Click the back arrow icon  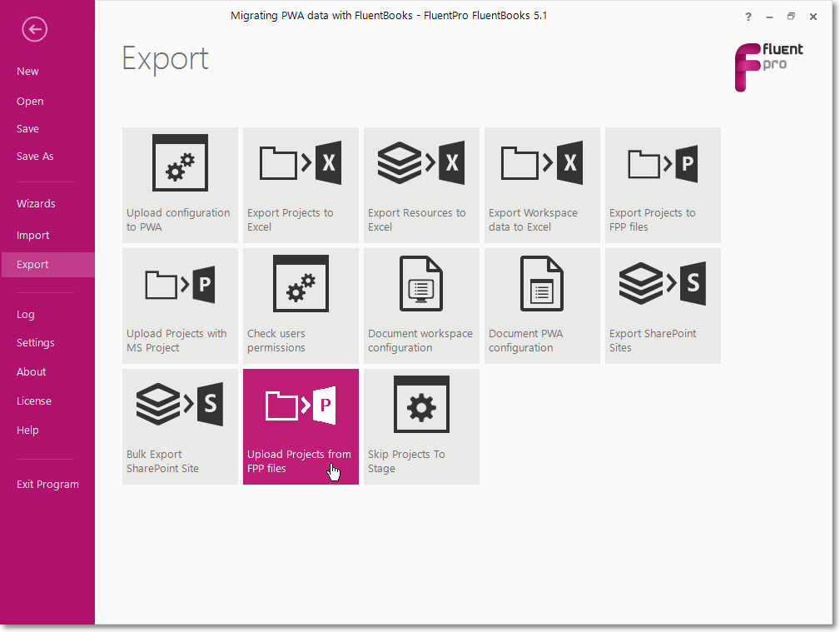point(34,29)
